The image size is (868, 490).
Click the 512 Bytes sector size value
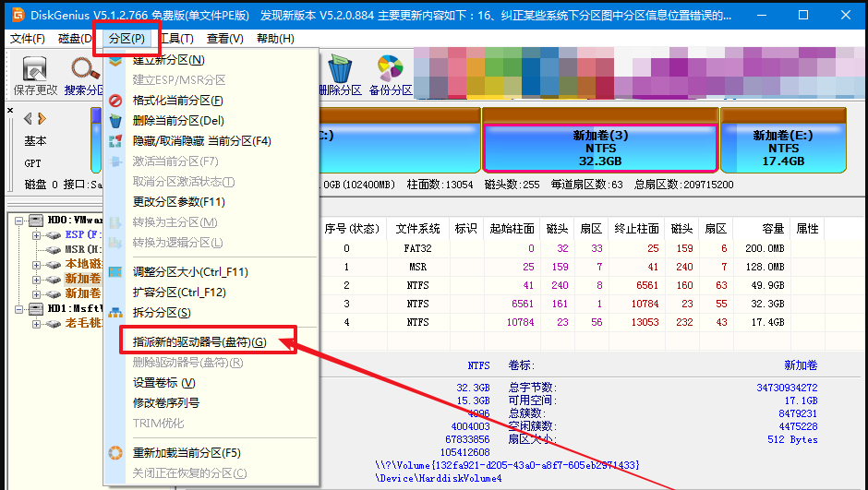(792, 439)
